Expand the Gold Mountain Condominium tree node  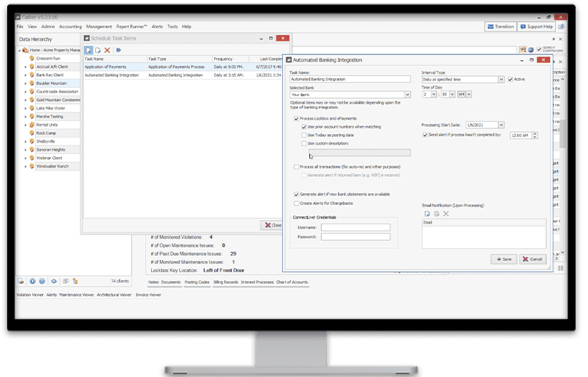[x=26, y=100]
